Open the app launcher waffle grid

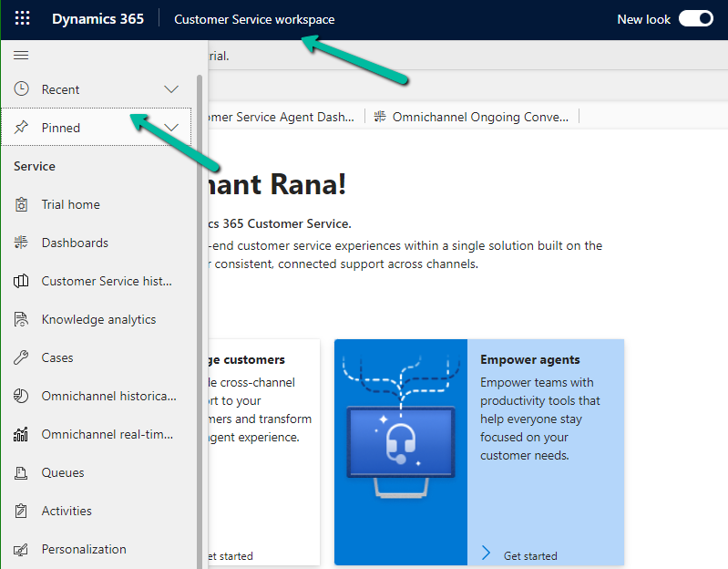22,18
